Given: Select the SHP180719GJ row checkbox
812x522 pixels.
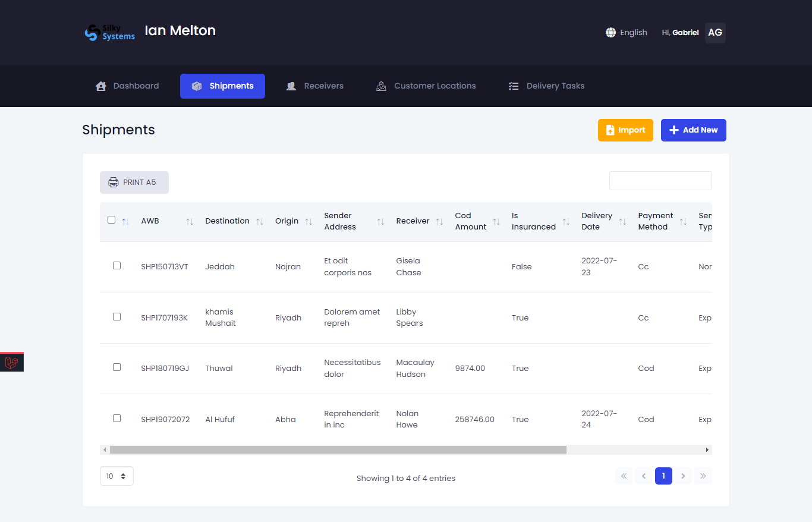Looking at the screenshot, I should (x=117, y=367).
